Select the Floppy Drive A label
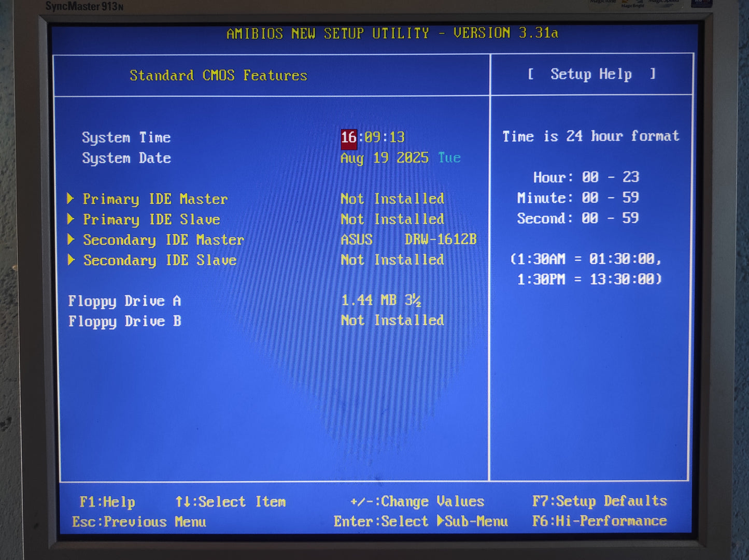The image size is (749, 560). pos(124,301)
